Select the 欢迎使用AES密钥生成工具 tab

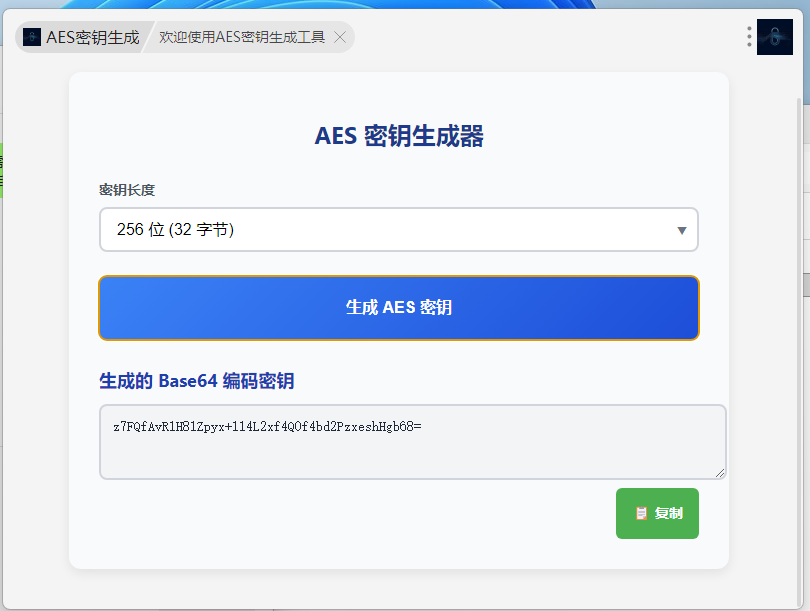[242, 37]
